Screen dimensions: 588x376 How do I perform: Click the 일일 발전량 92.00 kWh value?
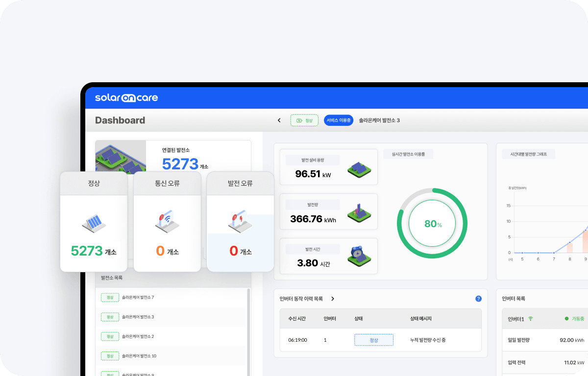[572, 340]
